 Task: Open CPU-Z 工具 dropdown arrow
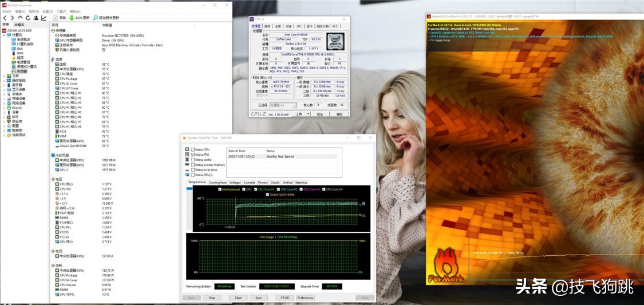pos(309,114)
